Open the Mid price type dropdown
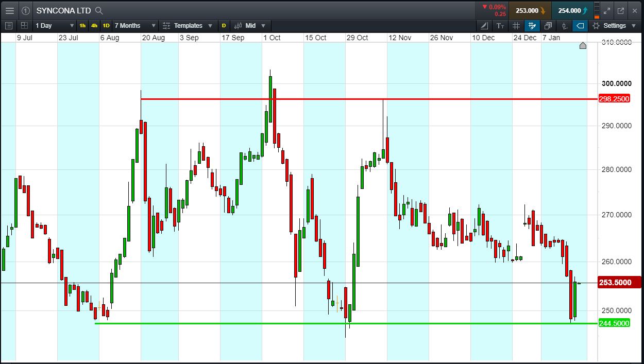The width and height of the screenshot is (644, 364). click(x=255, y=25)
